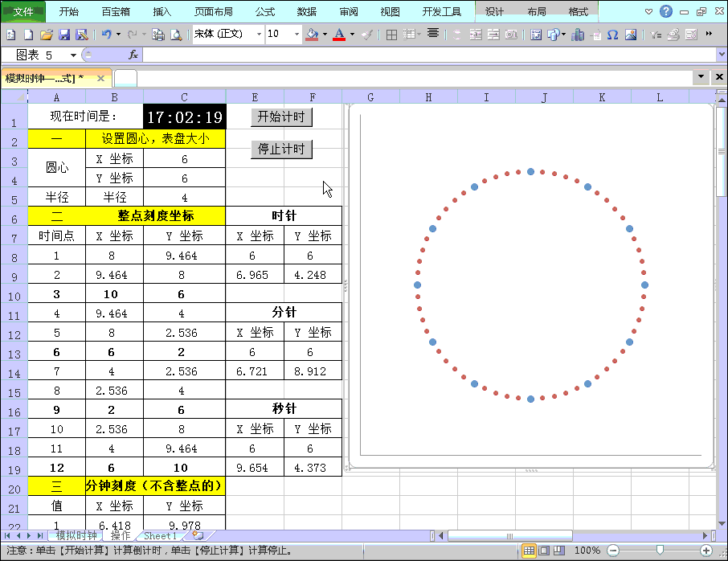The width and height of the screenshot is (728, 561).
Task: Open the font size dropdown showing 10
Action: pyautogui.click(x=297, y=34)
